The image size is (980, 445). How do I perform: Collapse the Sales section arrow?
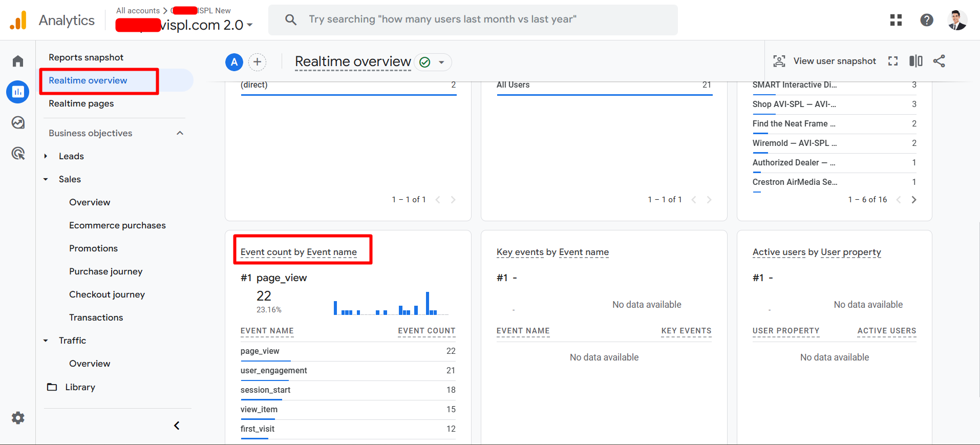(x=46, y=179)
